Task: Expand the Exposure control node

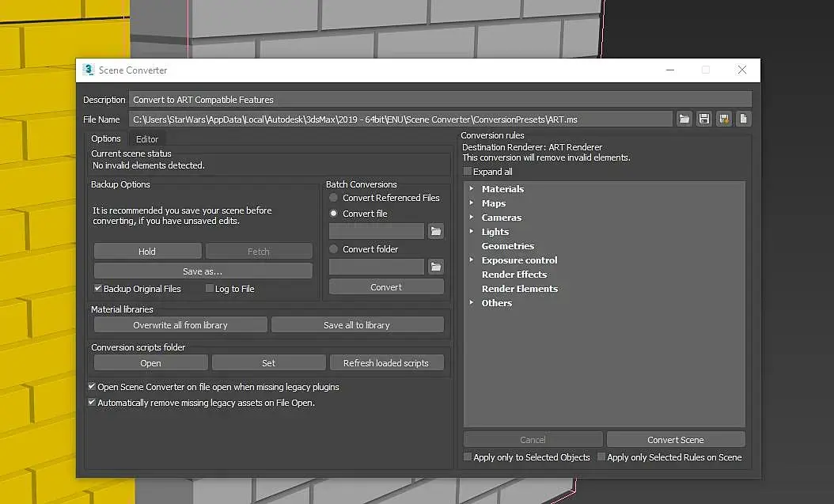Action: [472, 260]
